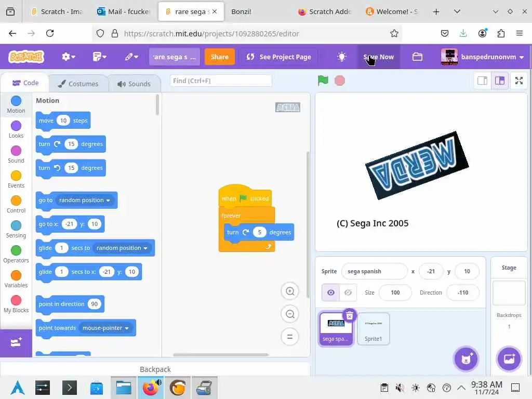Switch to the Costumes tab
Screen dimensions: 532x399
(x=78, y=84)
